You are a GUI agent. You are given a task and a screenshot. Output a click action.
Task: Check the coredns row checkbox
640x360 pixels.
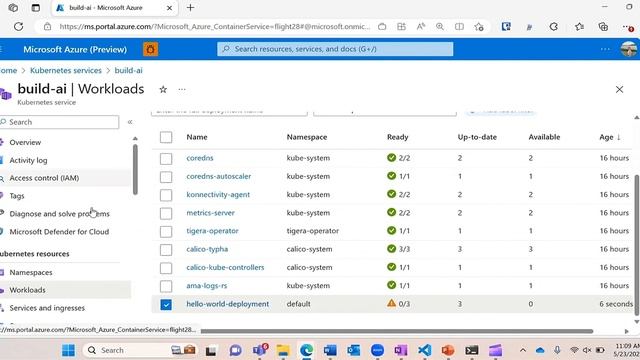tap(166, 158)
